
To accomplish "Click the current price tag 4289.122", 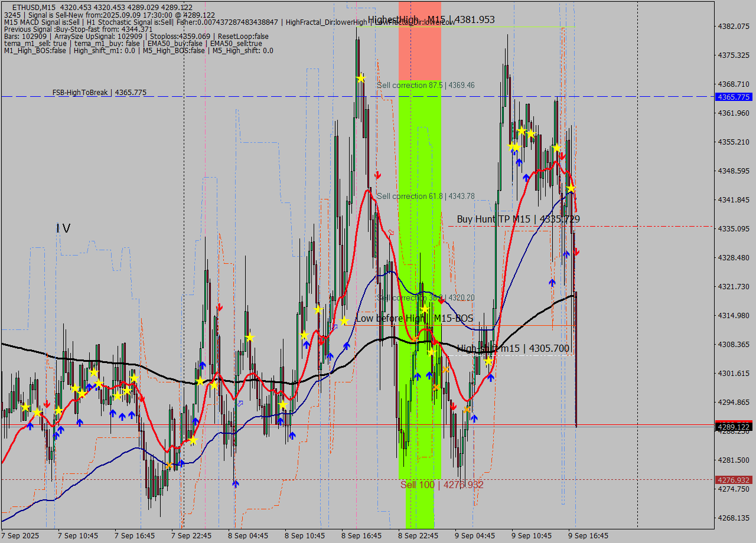I will coord(733,426).
